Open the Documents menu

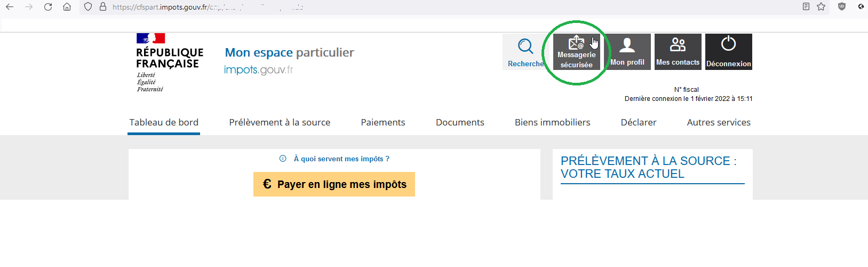pyautogui.click(x=460, y=122)
